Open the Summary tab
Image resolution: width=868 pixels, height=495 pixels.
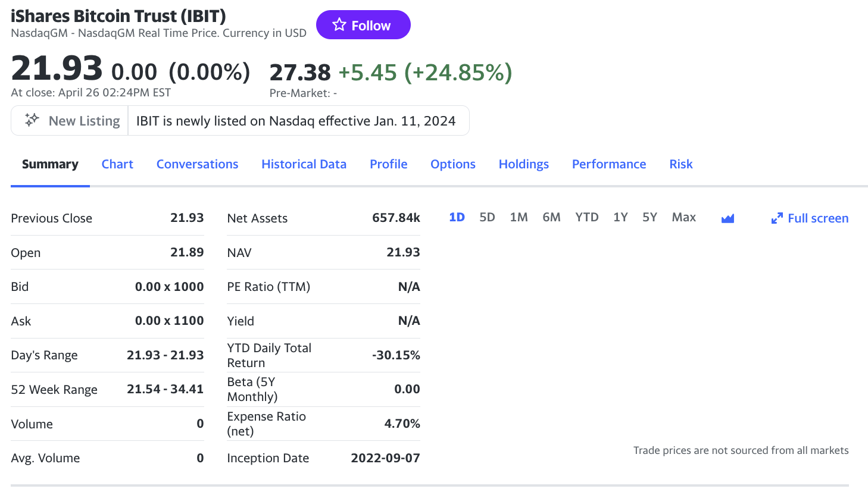pos(50,164)
